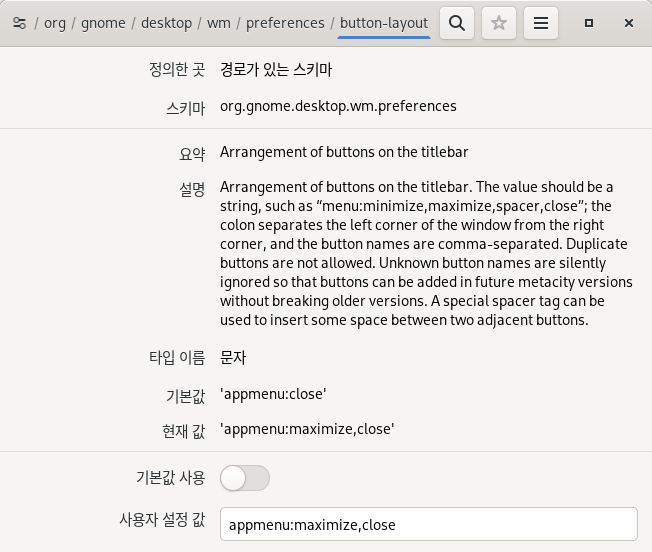Viewport: 652px width, 552px height.
Task: Click the '사용자 설정 값' text field
Action: coord(429,524)
